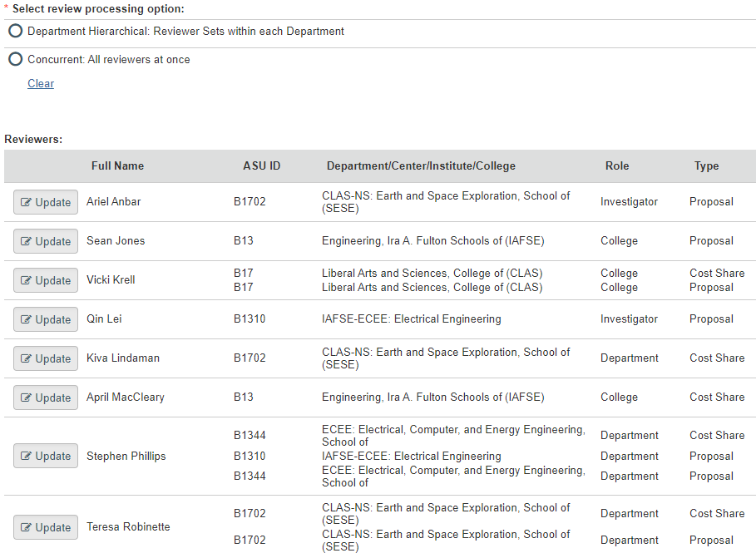The width and height of the screenshot is (756, 553).
Task: Select Concurrent: All reviewers at once
Action: click(16, 59)
